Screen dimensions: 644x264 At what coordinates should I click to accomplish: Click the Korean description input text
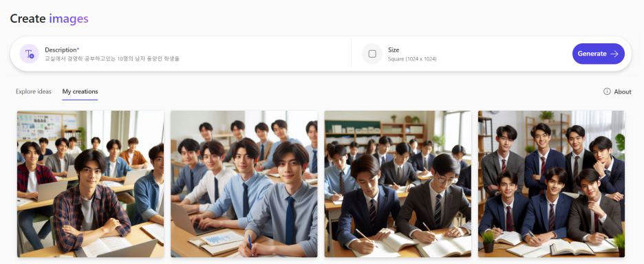pyautogui.click(x=112, y=58)
